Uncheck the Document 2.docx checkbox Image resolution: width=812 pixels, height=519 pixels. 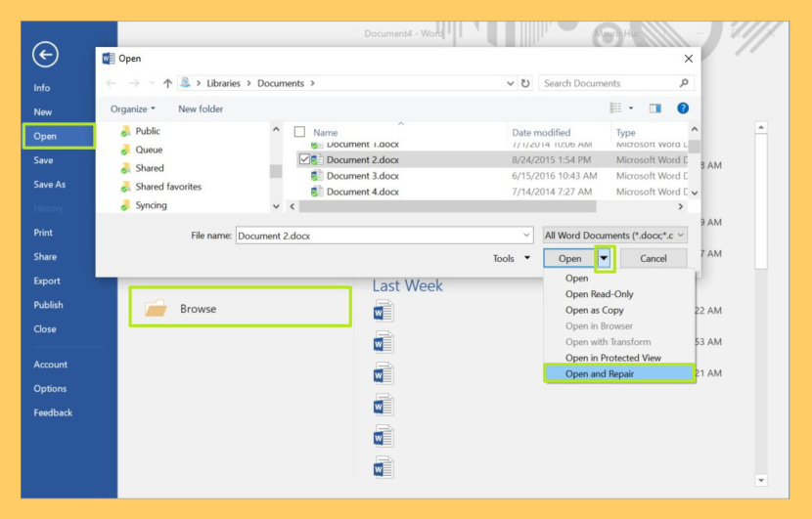click(x=303, y=159)
